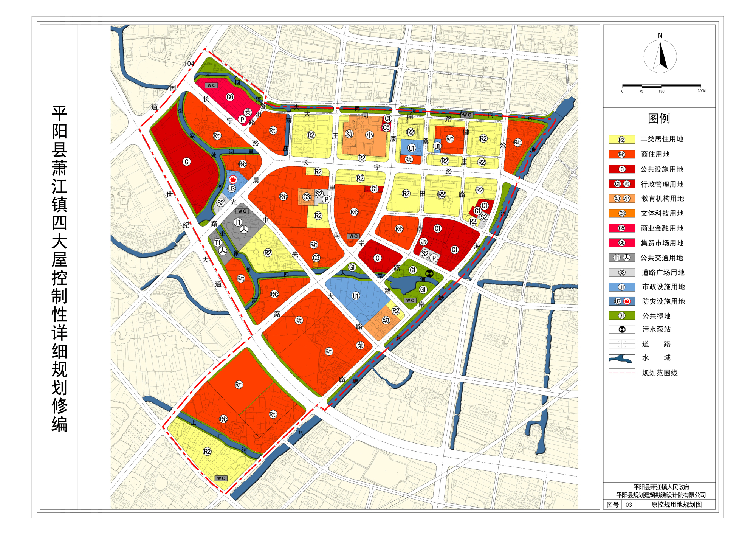Click the 菜 symbol beside the C6 market block
Screen dimensions: 756x534
248,112
